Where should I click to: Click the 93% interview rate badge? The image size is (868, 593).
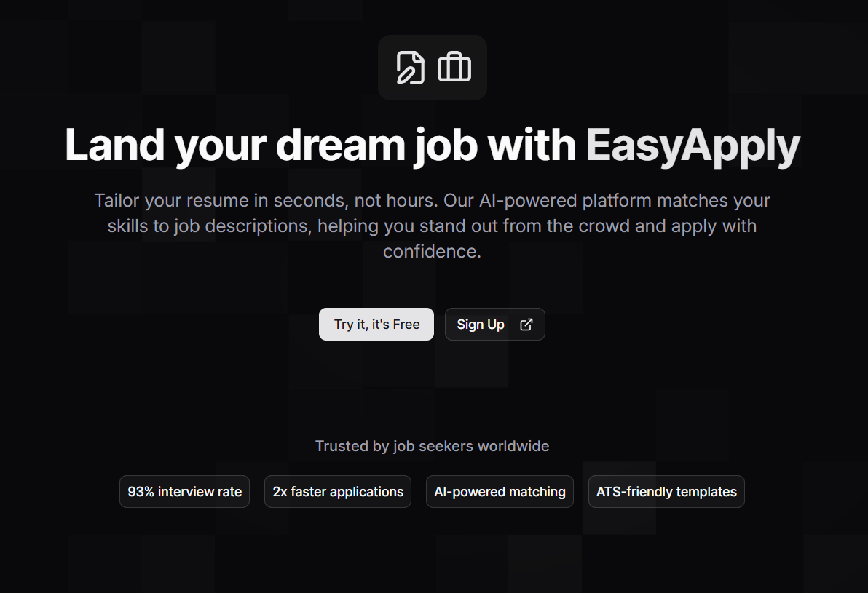184,491
